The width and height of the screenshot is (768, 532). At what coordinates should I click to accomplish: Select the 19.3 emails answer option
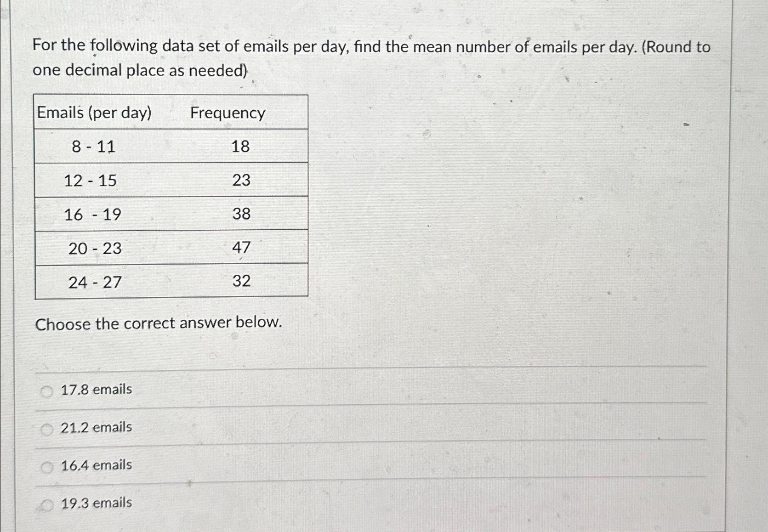pyautogui.click(x=46, y=504)
